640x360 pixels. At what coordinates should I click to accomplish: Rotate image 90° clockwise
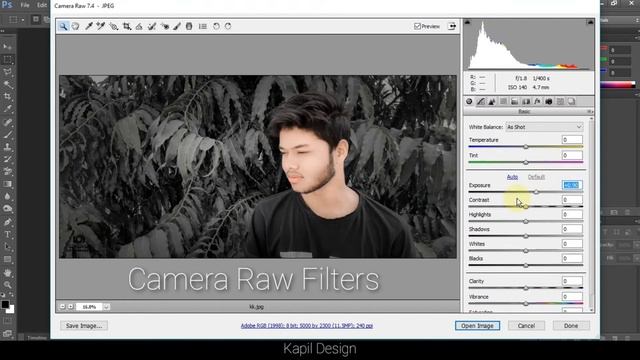point(228,27)
